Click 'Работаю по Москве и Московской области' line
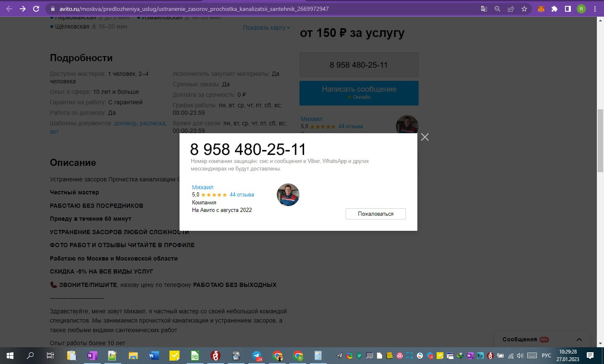Viewport: 604px width, 364px height. (114, 258)
